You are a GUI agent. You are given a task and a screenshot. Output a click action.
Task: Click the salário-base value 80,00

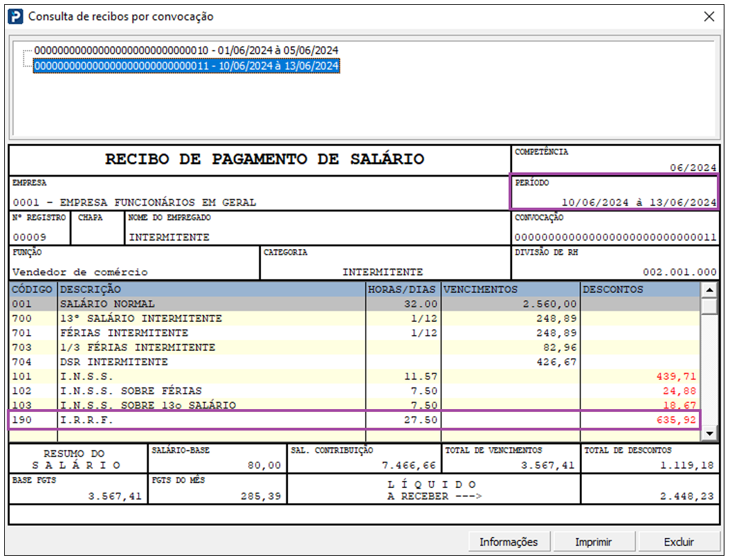tap(264, 465)
